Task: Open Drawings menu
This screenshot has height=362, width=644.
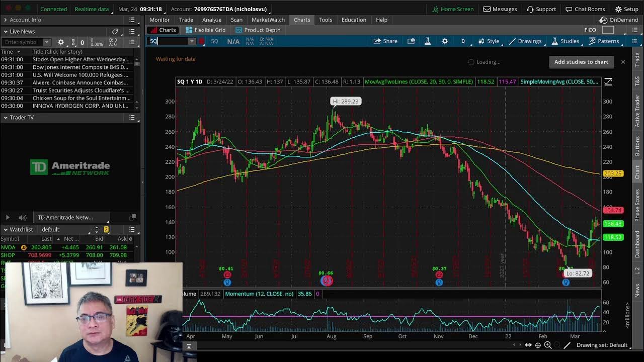Action: tap(525, 41)
